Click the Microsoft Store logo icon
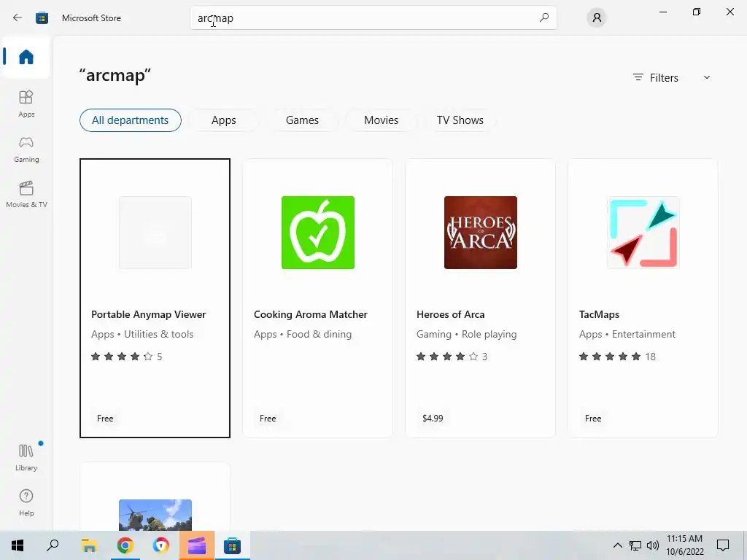 pos(42,18)
